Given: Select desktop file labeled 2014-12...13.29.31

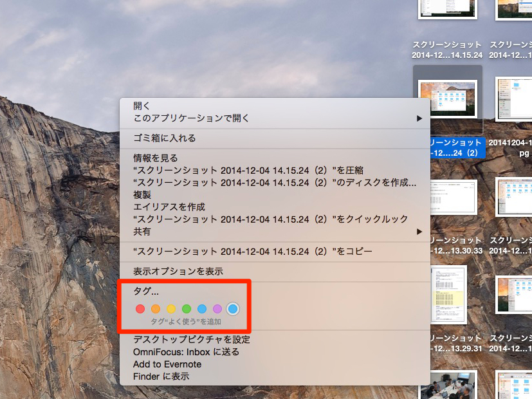Looking at the screenshot, I should click(x=457, y=344).
